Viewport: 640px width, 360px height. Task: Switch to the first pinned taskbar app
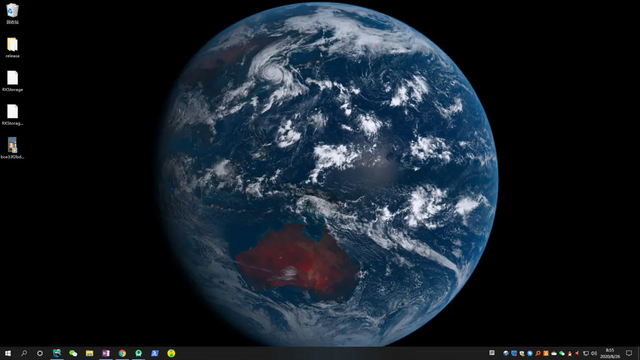click(x=57, y=353)
